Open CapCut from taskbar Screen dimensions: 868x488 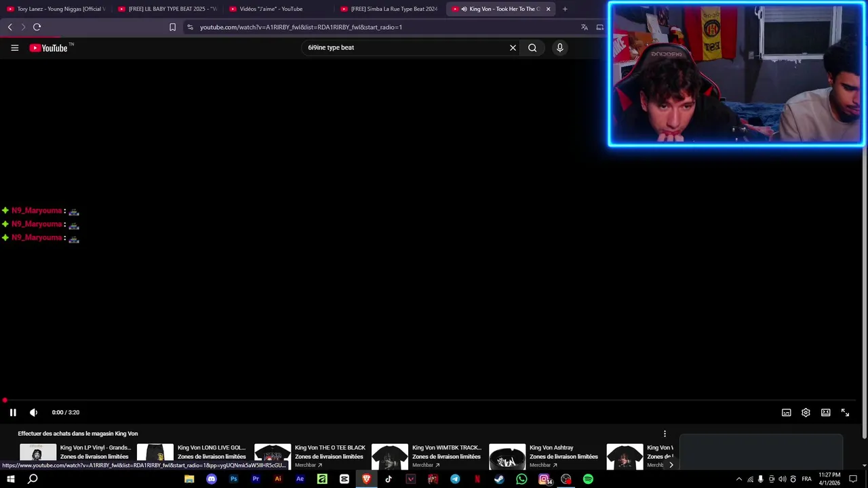tap(344, 479)
